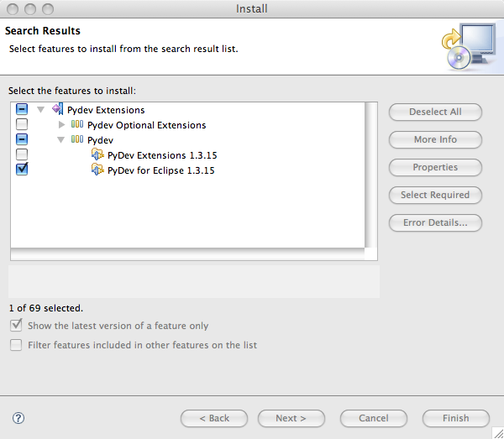The height and width of the screenshot is (439, 504).
Task: Click the Pydev Extensions update site icon
Action: pos(57,109)
